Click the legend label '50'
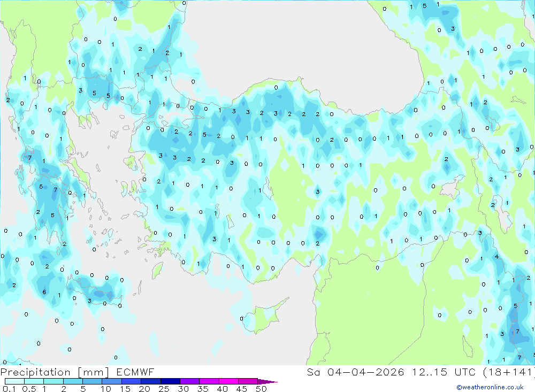The image size is (535, 392). 262,389
